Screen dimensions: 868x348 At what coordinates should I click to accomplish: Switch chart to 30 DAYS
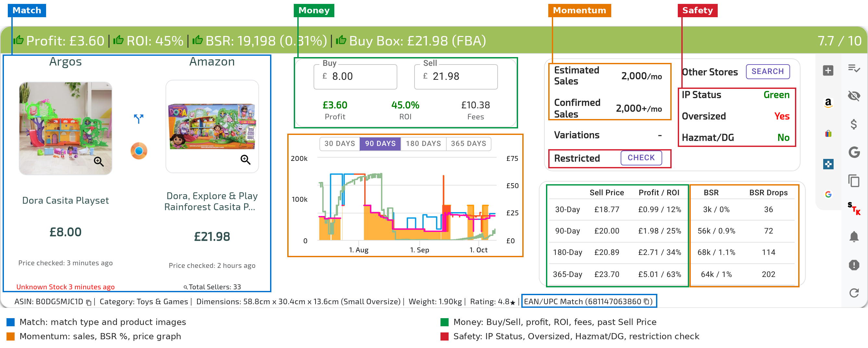(x=340, y=144)
